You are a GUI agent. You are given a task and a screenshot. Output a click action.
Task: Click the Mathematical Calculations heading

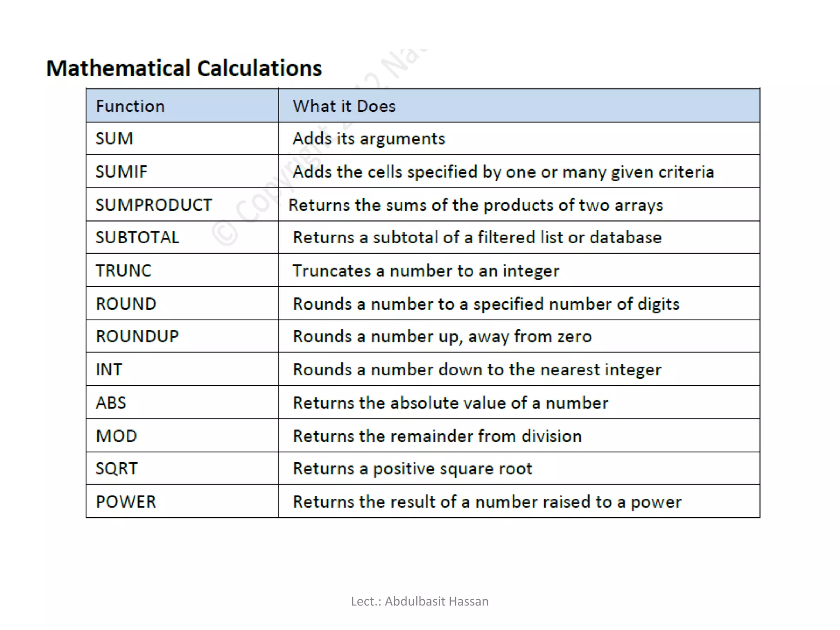click(x=184, y=68)
